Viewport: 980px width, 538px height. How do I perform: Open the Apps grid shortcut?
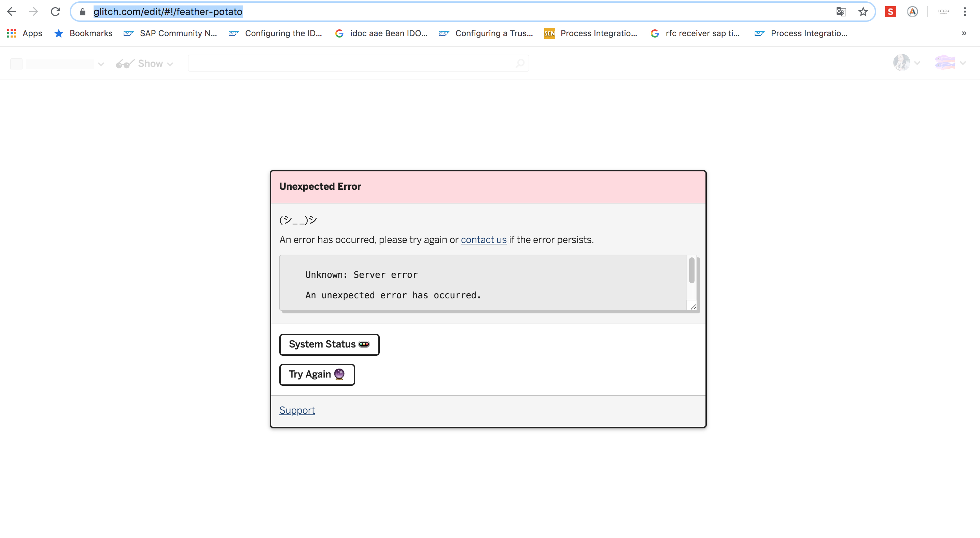click(25, 33)
